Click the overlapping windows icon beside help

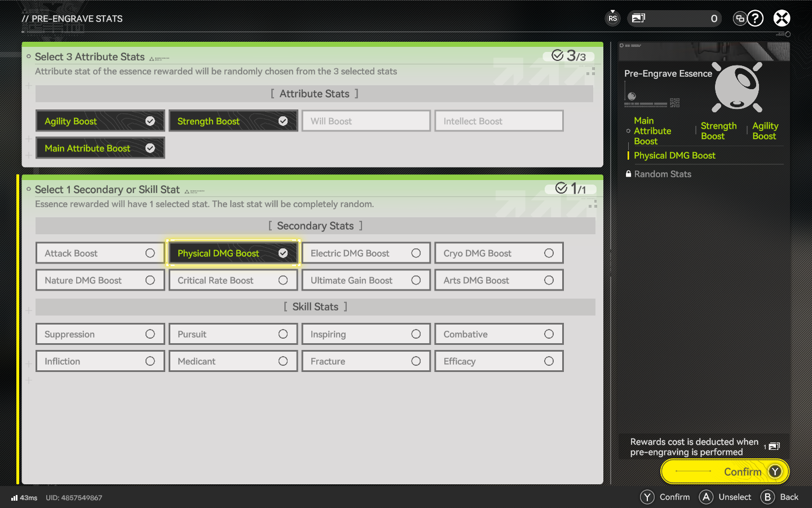click(x=740, y=19)
